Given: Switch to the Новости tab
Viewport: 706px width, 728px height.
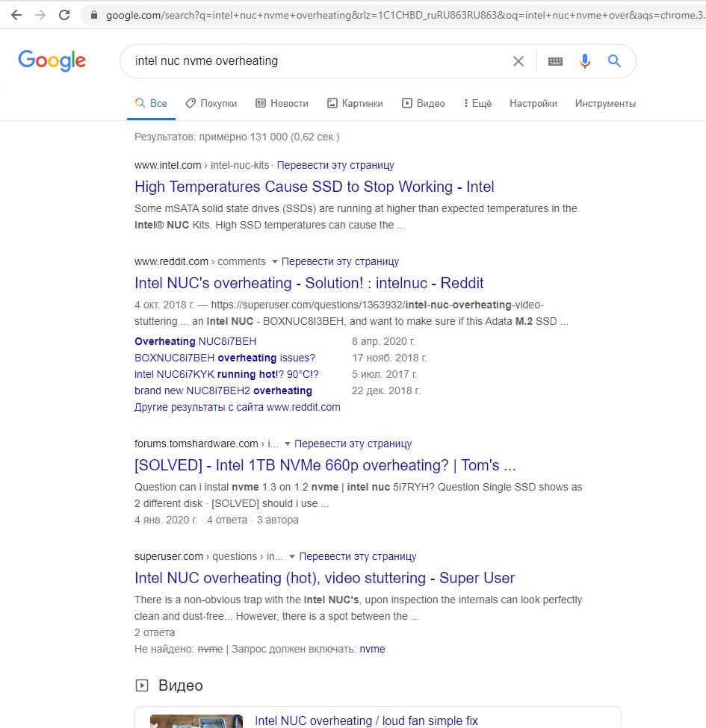Looking at the screenshot, I should (x=282, y=103).
